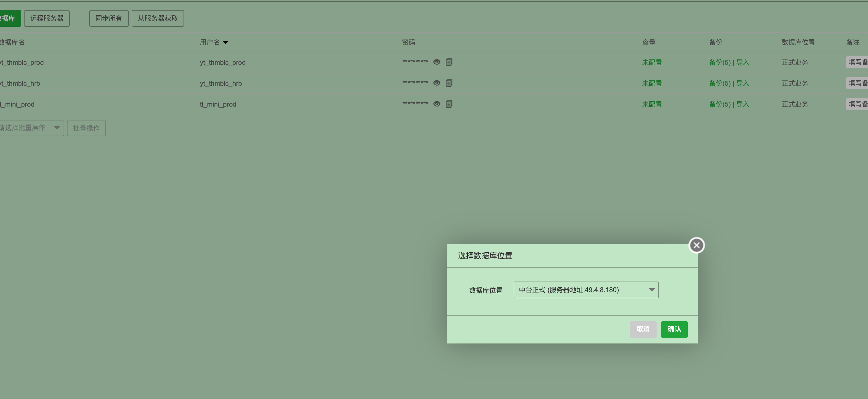
Task: Select the username yt_thmblc_hrb cell
Action: point(221,83)
